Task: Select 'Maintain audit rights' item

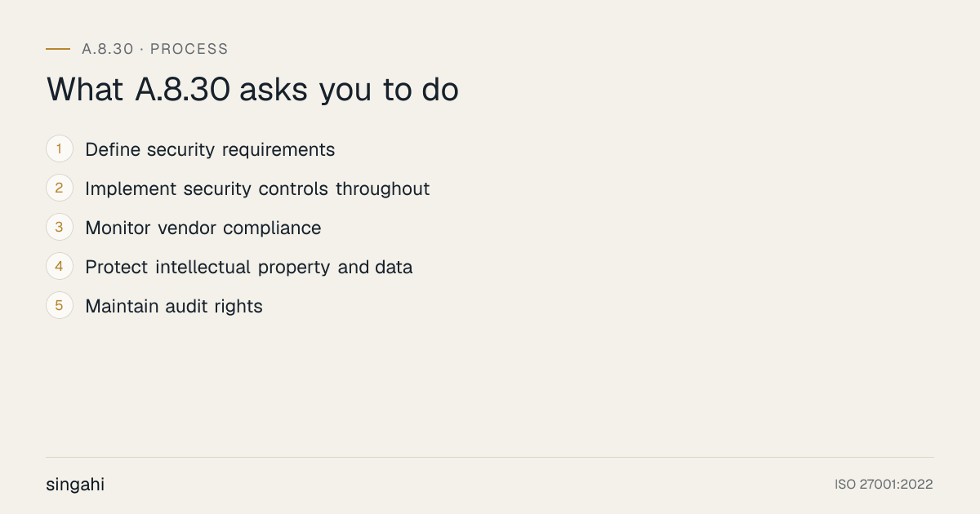Action: 174,307
